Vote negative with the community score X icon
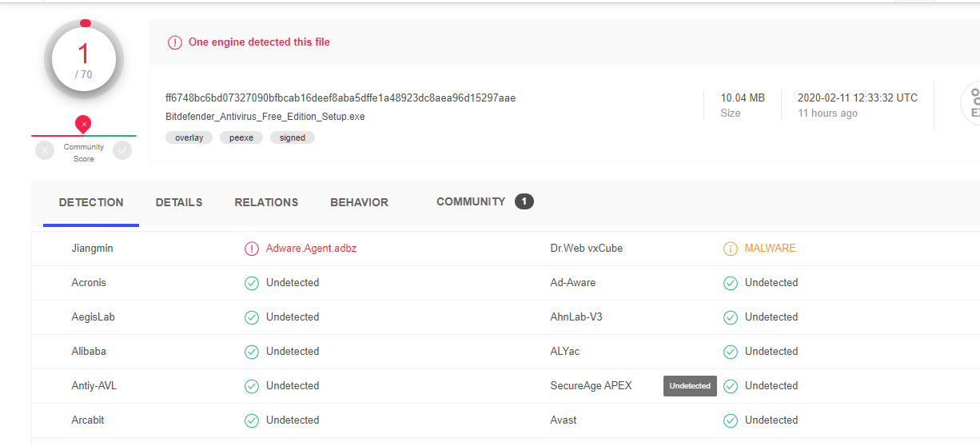The image size is (980, 446). click(45, 150)
